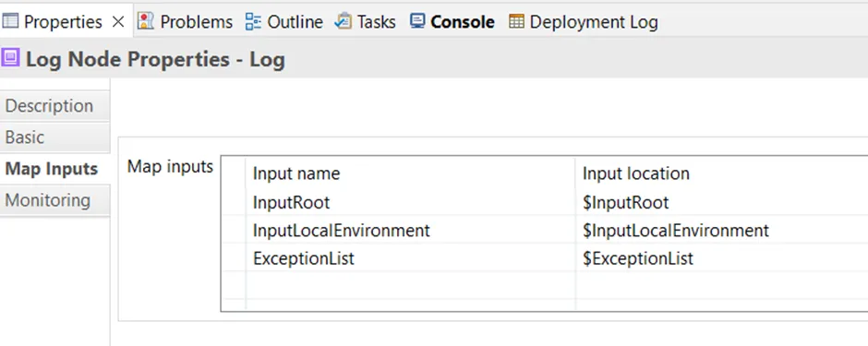Select the Monitoring properties section
868x346 pixels.
54,200
